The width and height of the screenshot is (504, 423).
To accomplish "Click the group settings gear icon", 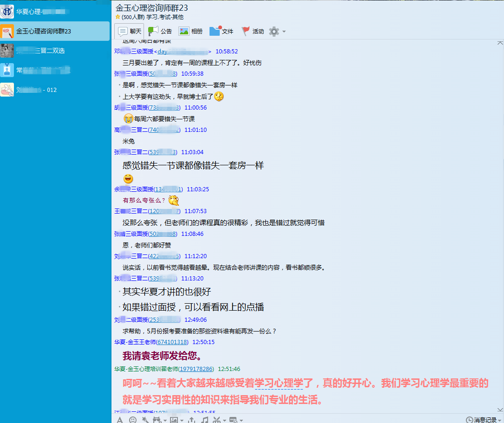I will 274,32.
